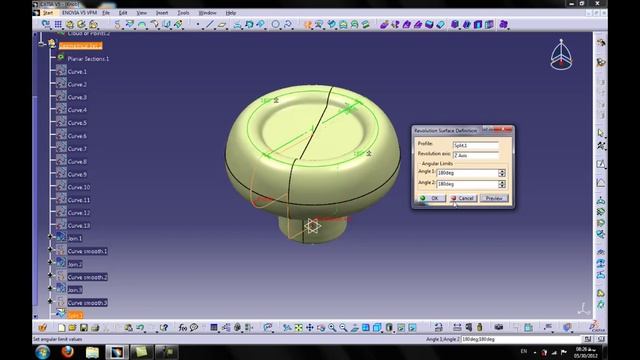Click the Profile input field
640x360 pixels.
476,145
